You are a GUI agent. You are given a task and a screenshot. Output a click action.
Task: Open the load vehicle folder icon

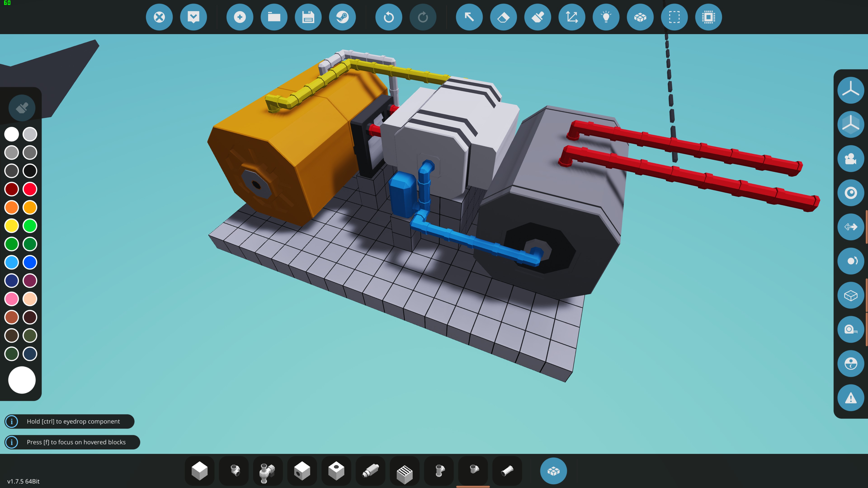coord(274,17)
